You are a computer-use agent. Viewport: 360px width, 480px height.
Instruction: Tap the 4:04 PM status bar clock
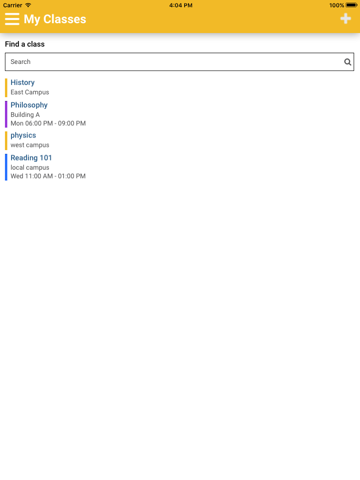[x=180, y=5]
